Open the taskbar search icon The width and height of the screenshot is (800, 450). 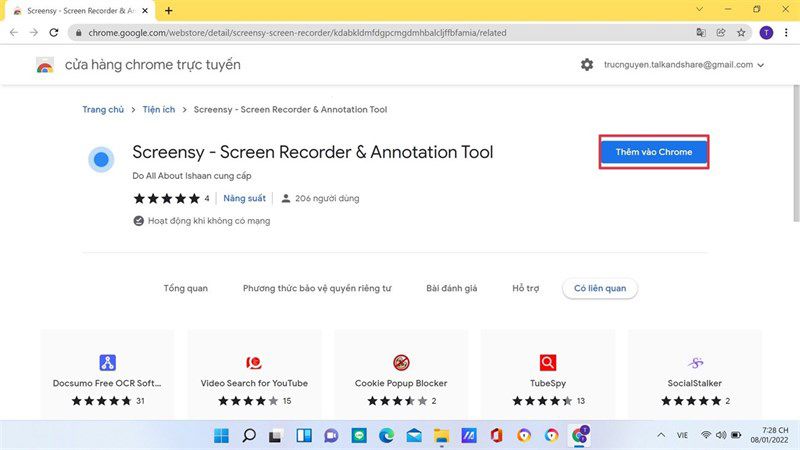[x=249, y=436]
